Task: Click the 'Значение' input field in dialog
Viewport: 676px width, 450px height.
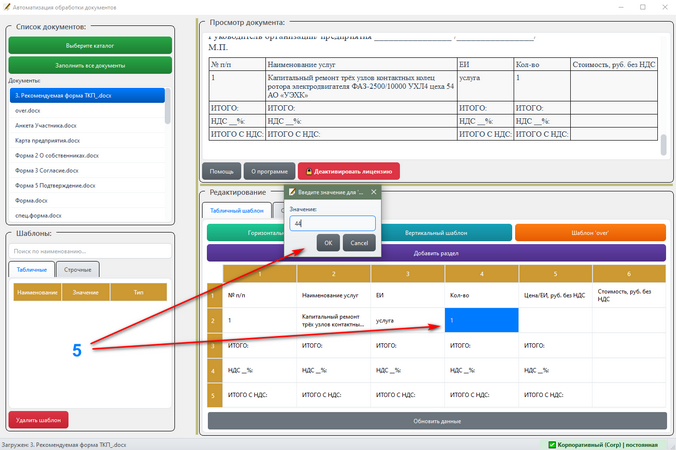Action: click(x=332, y=223)
